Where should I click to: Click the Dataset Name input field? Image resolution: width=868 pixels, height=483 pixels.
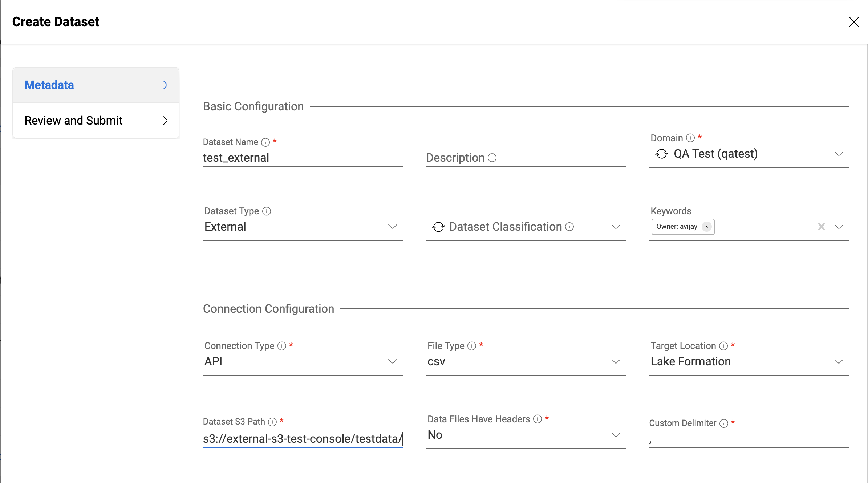[303, 158]
